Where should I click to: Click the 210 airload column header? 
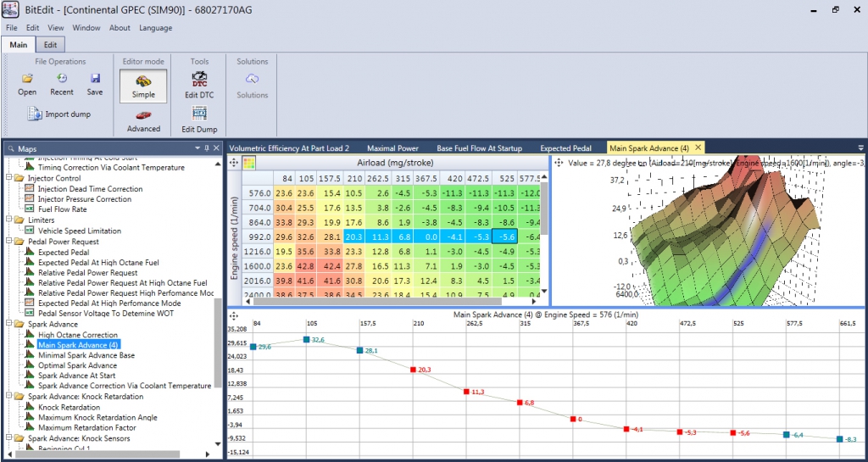[x=353, y=178]
